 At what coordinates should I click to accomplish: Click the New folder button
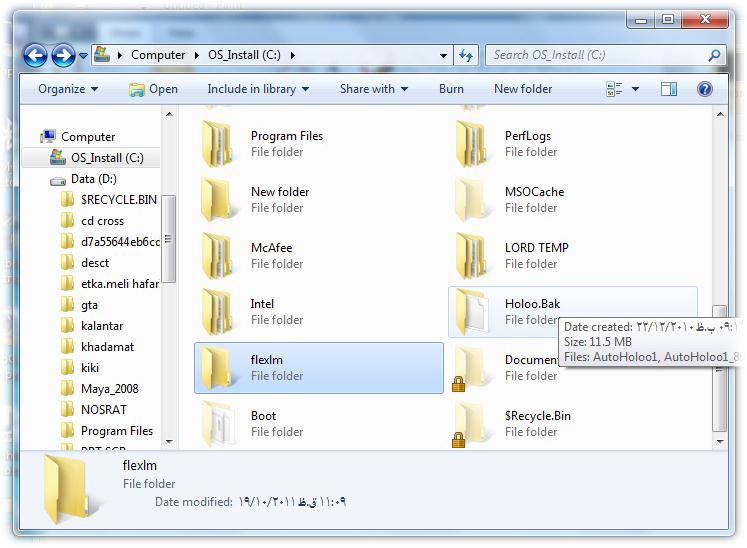pos(523,89)
